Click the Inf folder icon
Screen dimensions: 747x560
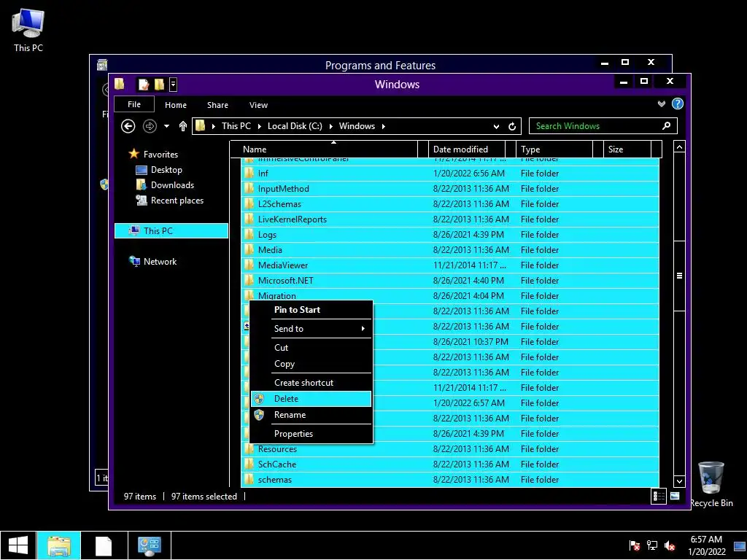click(x=249, y=174)
